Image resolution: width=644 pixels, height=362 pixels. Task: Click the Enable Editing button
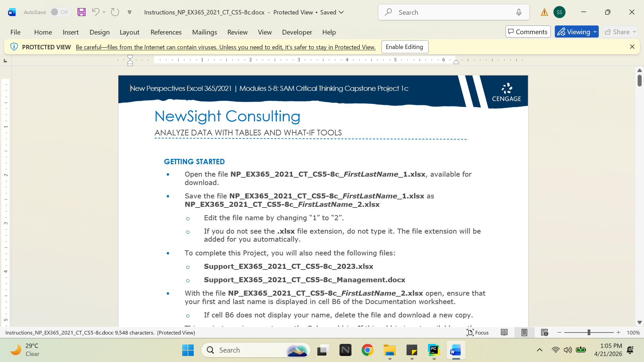(405, 47)
